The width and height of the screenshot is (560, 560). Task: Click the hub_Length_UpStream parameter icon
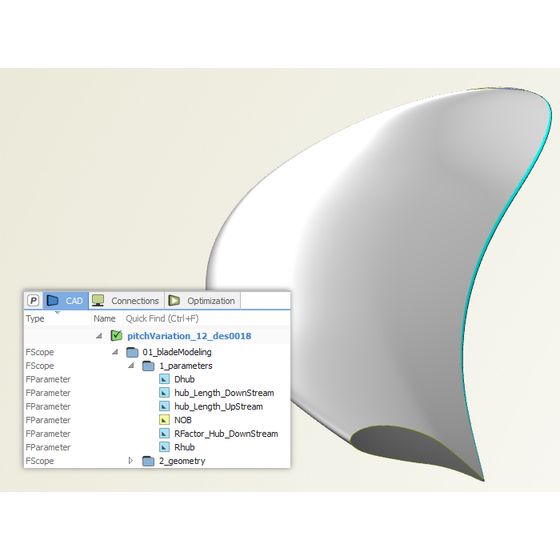(x=164, y=406)
